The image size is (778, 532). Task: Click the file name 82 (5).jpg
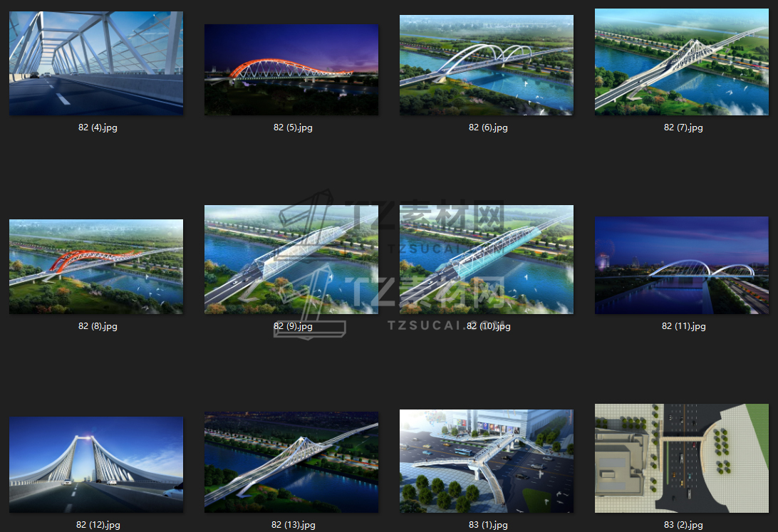[293, 127]
